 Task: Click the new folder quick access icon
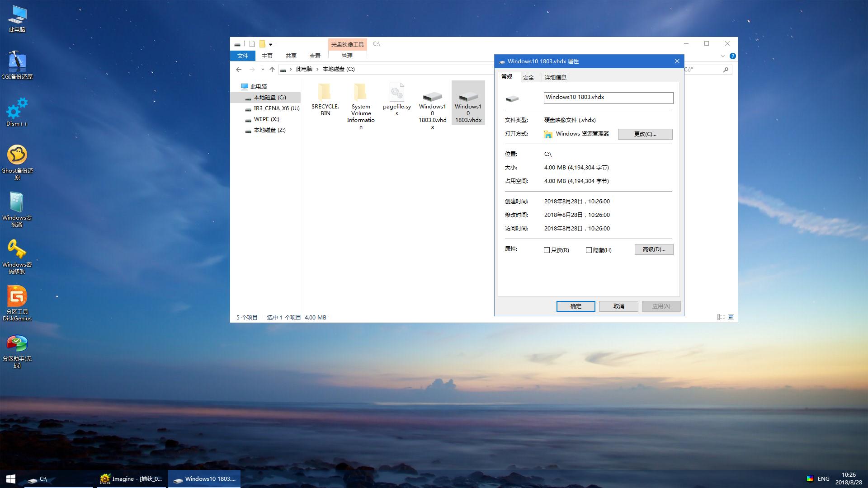262,44
